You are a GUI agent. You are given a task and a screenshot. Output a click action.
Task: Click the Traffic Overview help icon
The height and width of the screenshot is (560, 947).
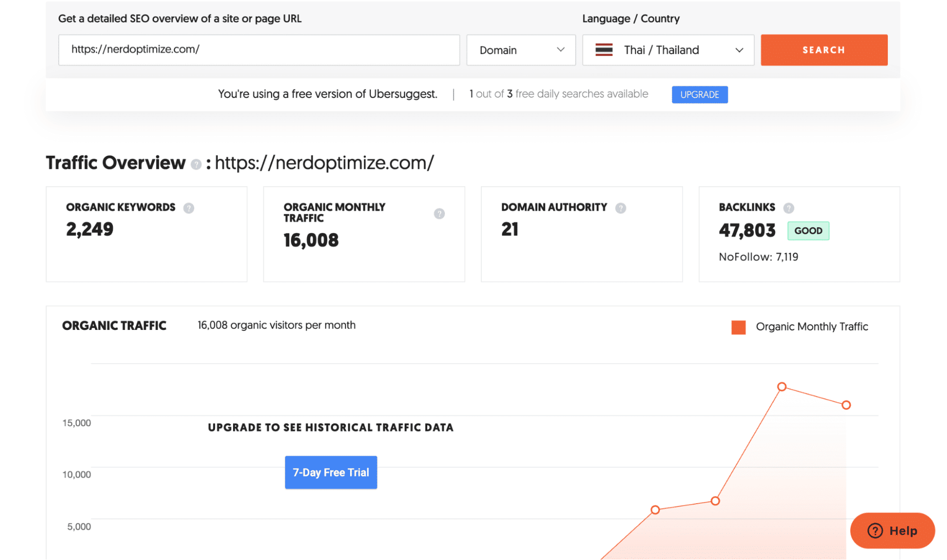pyautogui.click(x=196, y=164)
